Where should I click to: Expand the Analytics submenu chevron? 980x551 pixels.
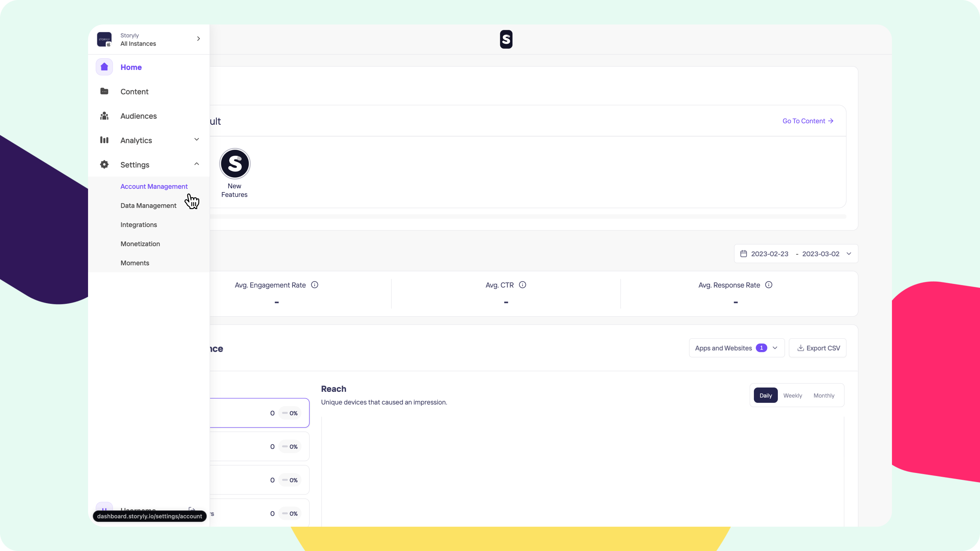pos(196,140)
